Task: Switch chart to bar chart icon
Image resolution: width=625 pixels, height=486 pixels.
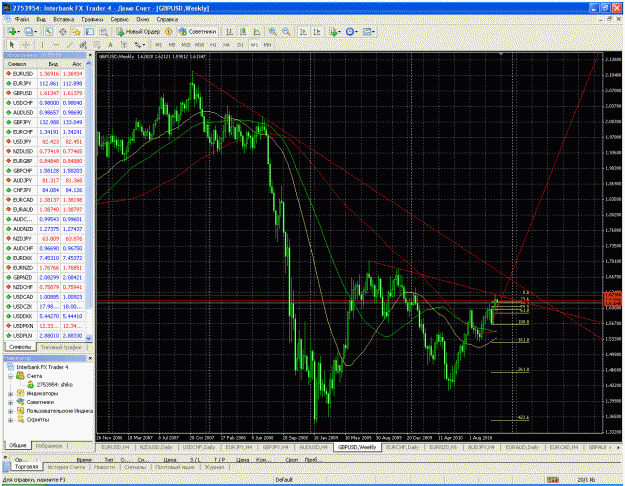Action: click(x=229, y=31)
